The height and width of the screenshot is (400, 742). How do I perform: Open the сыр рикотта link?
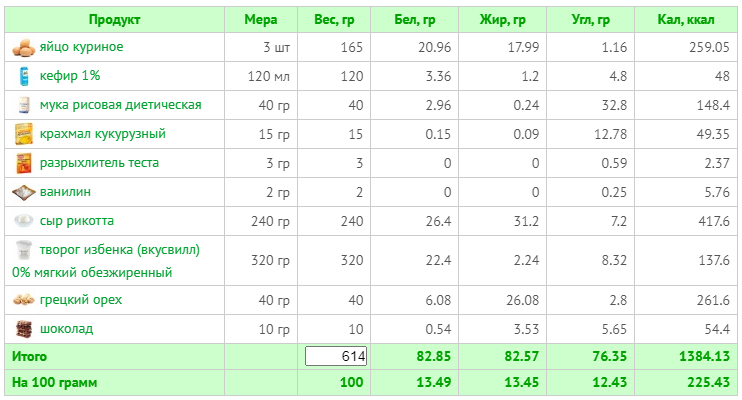pos(77,221)
